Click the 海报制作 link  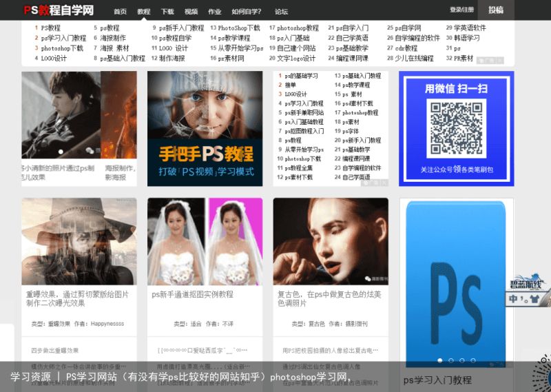tap(113, 38)
